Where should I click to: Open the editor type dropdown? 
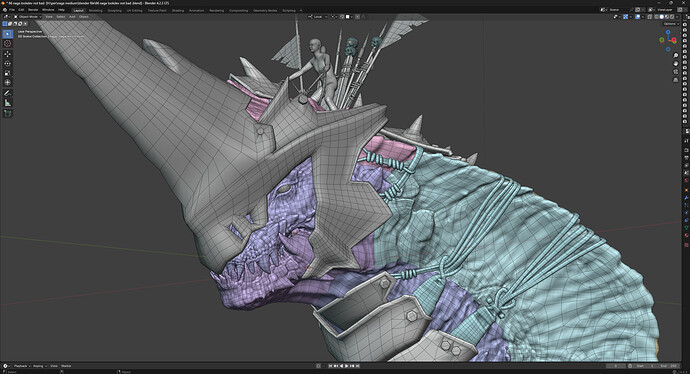pos(7,17)
